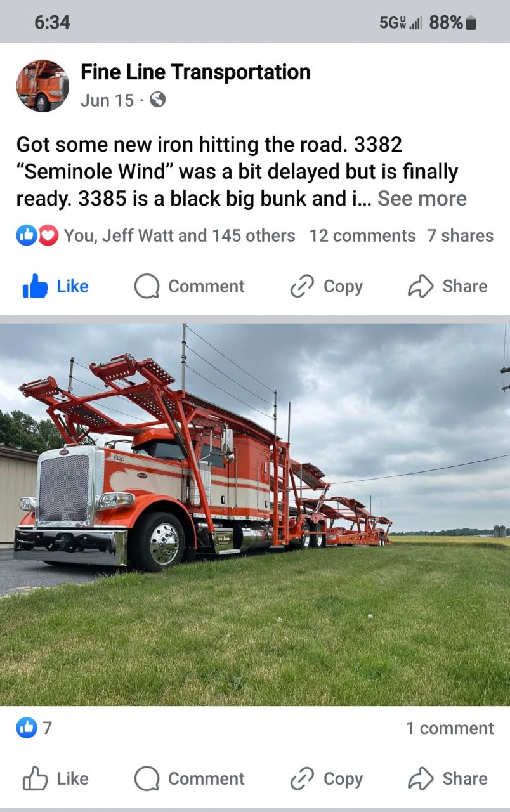The height and width of the screenshot is (812, 510).
Task: Open the orange Peterbilt truck photo
Action: (255, 514)
